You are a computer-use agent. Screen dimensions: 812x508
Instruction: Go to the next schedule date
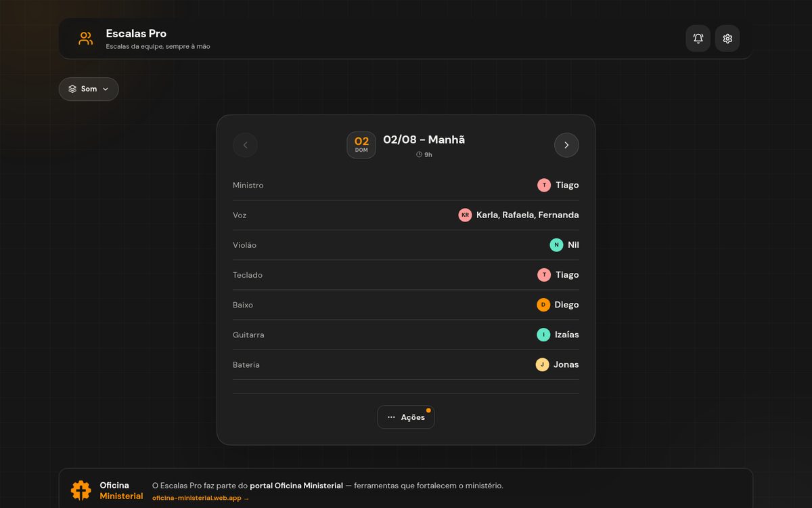(x=566, y=145)
